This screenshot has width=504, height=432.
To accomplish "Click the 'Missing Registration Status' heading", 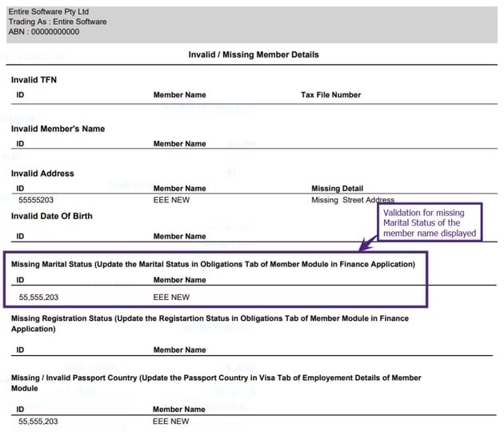I will point(210,324).
